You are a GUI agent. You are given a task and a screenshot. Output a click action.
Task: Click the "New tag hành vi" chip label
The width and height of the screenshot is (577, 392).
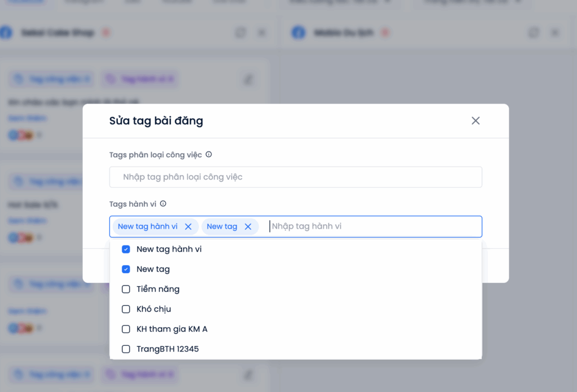pyautogui.click(x=148, y=226)
